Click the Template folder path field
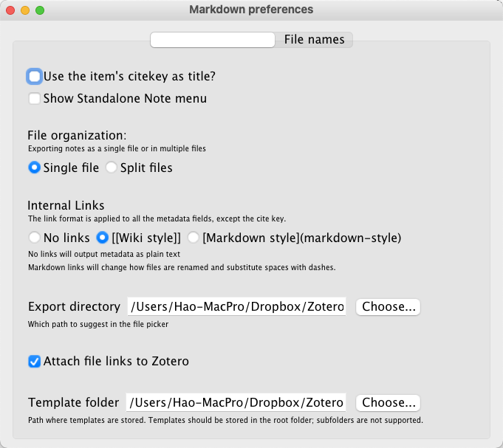The width and height of the screenshot is (503, 448). pyautogui.click(x=236, y=402)
